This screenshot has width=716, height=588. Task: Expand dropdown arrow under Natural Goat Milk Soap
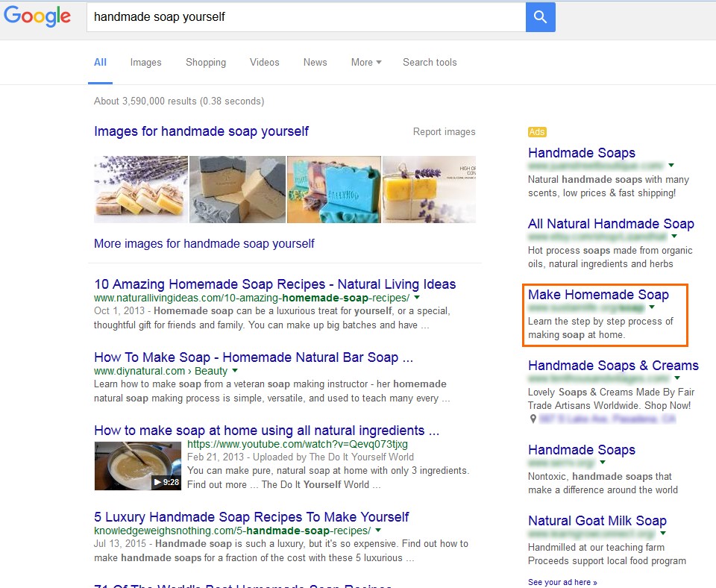click(x=663, y=534)
